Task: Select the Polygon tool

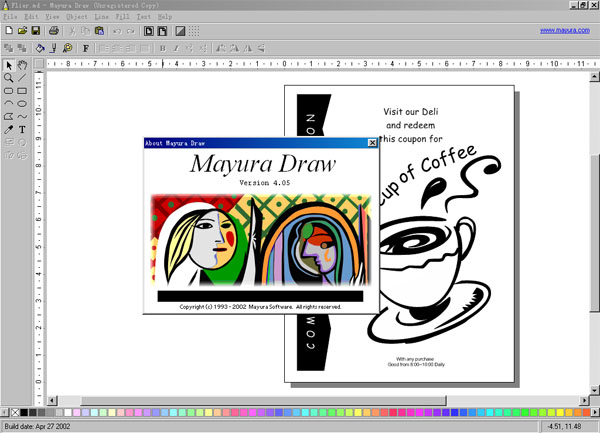Action: point(9,117)
